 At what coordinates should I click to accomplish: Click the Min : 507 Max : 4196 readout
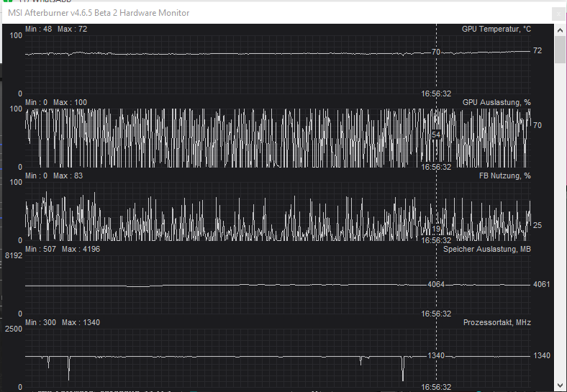63,249
